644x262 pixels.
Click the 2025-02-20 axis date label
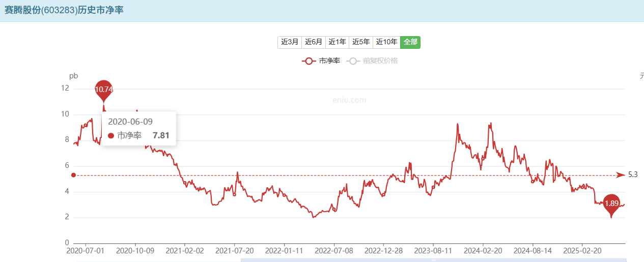tap(582, 251)
